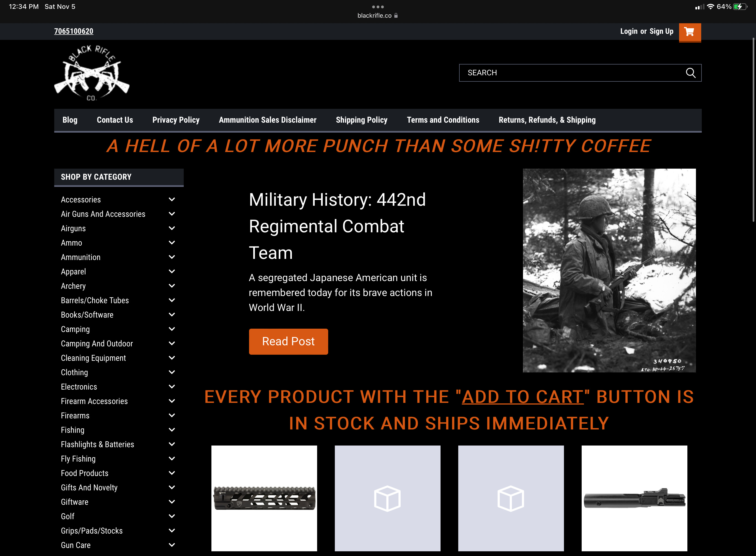Click the Login link
The height and width of the screenshot is (556, 756).
(x=629, y=31)
